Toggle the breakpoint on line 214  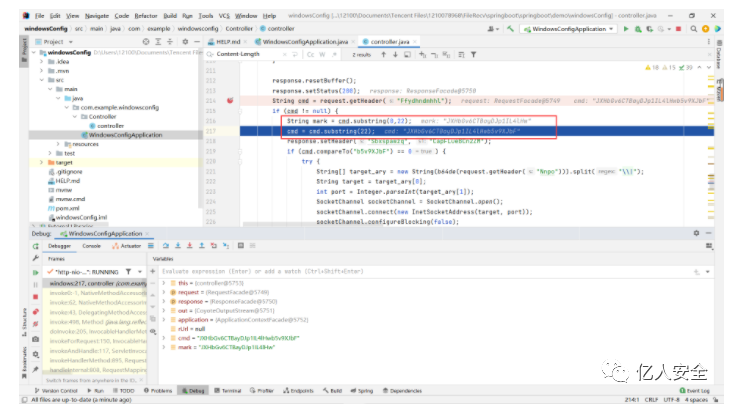[230, 101]
